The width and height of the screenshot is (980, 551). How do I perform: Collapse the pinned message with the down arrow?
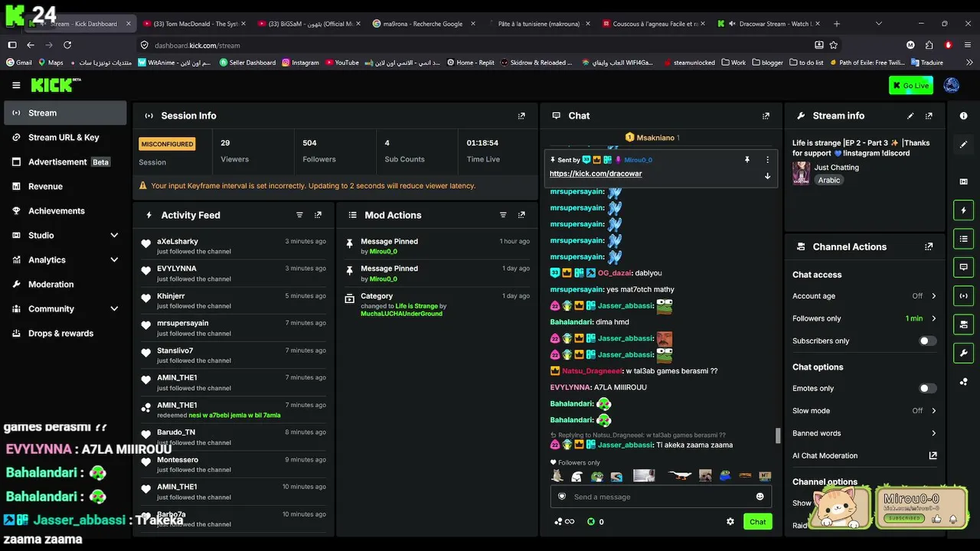(767, 176)
